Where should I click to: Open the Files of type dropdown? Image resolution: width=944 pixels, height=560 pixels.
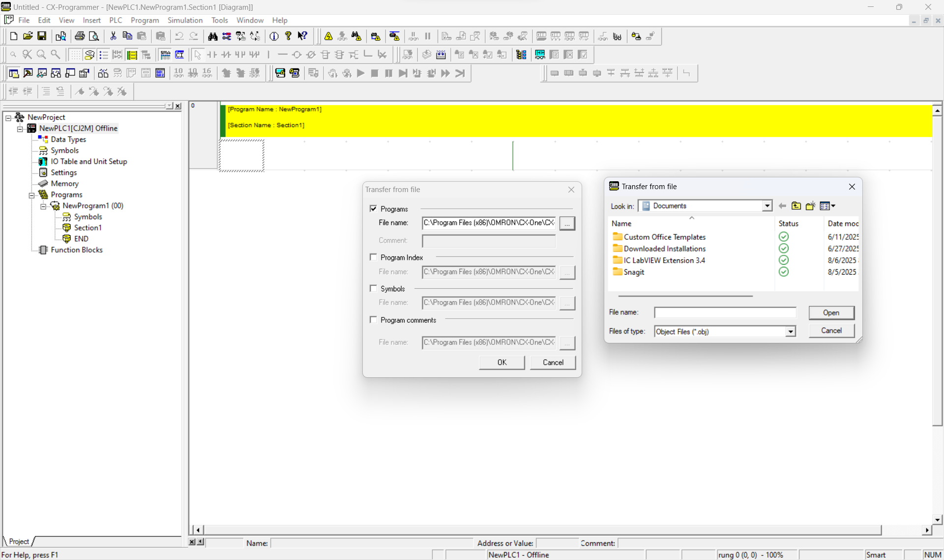click(x=790, y=332)
